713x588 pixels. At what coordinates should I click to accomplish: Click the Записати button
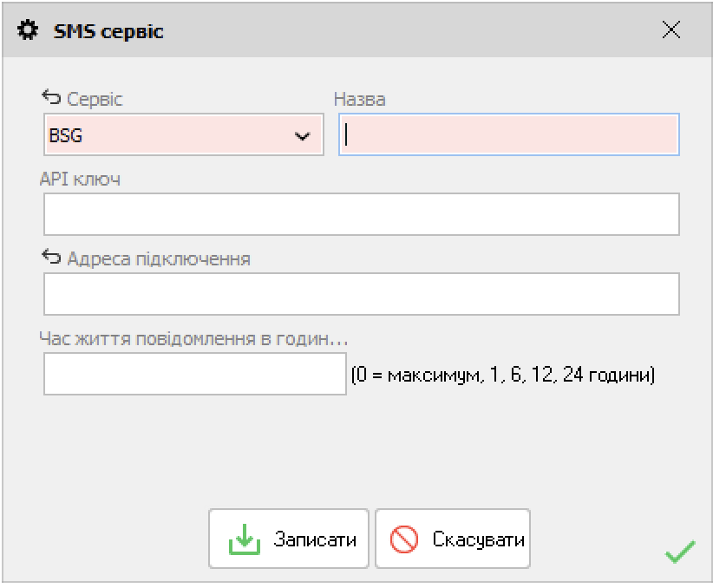point(289,539)
